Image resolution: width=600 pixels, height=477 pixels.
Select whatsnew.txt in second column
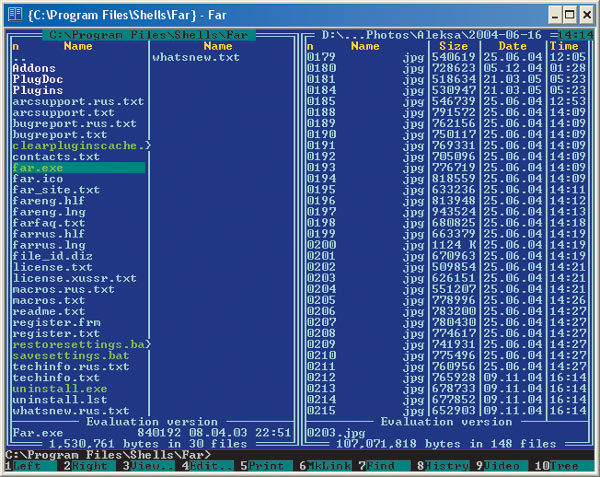click(196, 57)
